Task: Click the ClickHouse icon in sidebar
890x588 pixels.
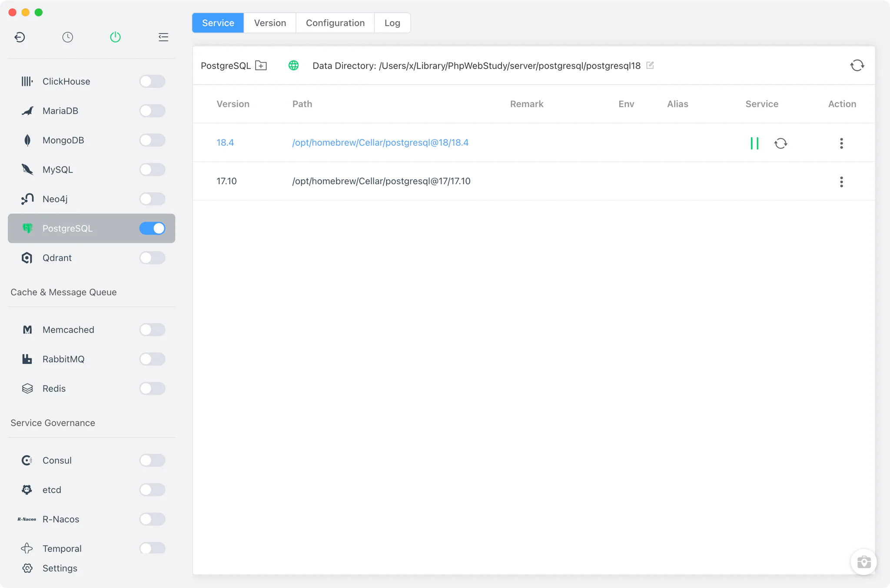Action: 27,81
